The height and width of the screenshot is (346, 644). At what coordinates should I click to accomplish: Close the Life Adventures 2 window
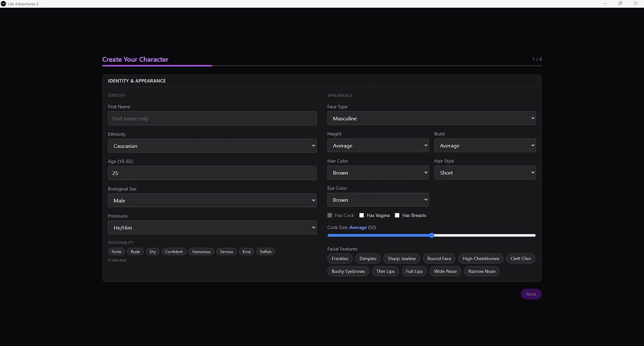click(636, 4)
